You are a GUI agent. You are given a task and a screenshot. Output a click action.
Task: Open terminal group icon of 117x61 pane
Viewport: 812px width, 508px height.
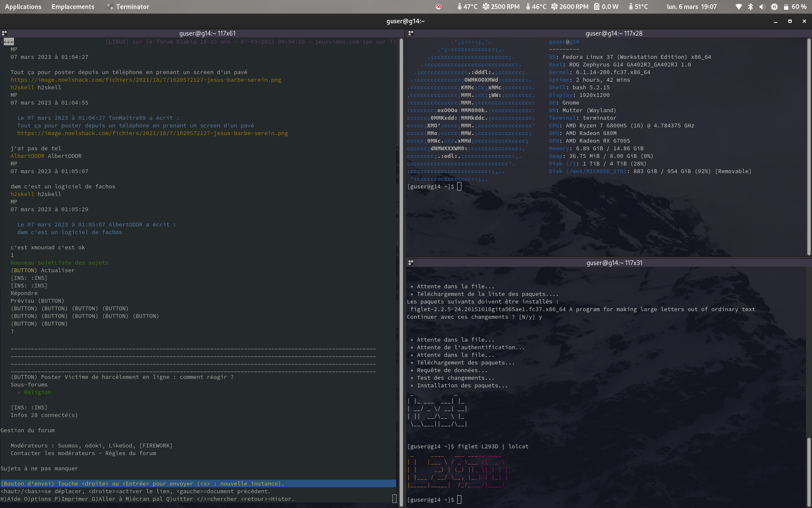tap(4, 33)
